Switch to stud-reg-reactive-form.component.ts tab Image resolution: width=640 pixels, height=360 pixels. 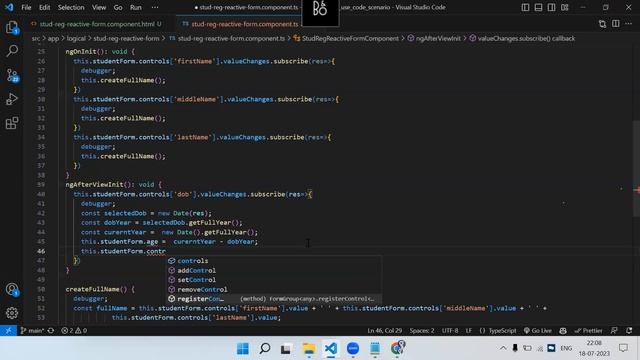(x=244, y=24)
